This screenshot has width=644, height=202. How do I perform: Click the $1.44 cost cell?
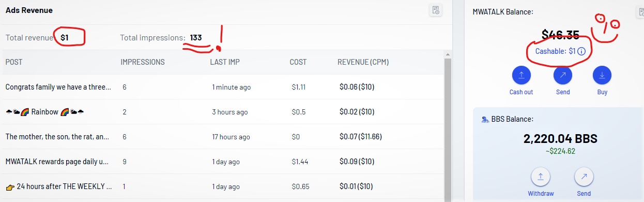pyautogui.click(x=300, y=162)
